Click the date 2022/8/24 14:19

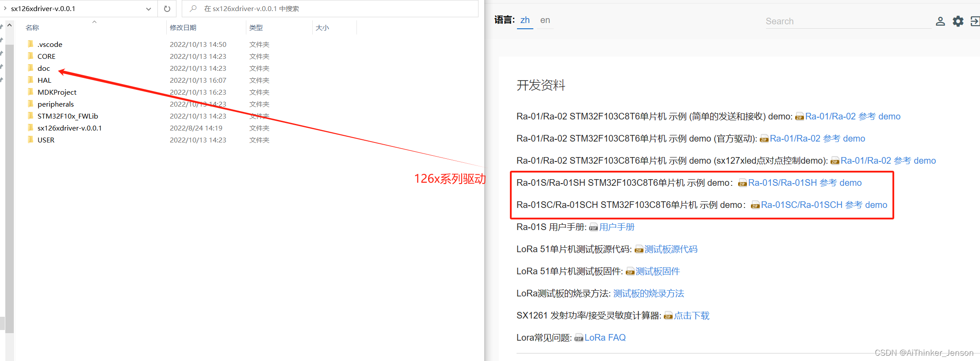(196, 128)
